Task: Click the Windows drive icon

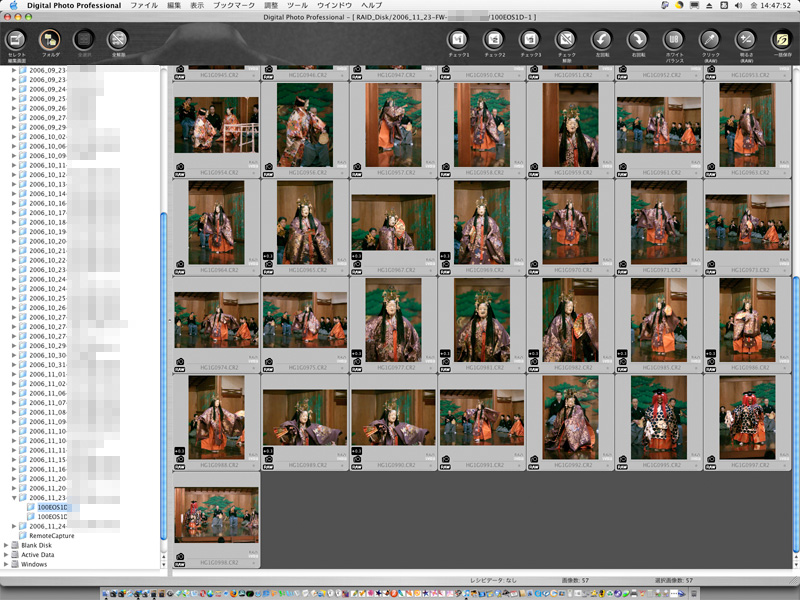Action: click(15, 564)
